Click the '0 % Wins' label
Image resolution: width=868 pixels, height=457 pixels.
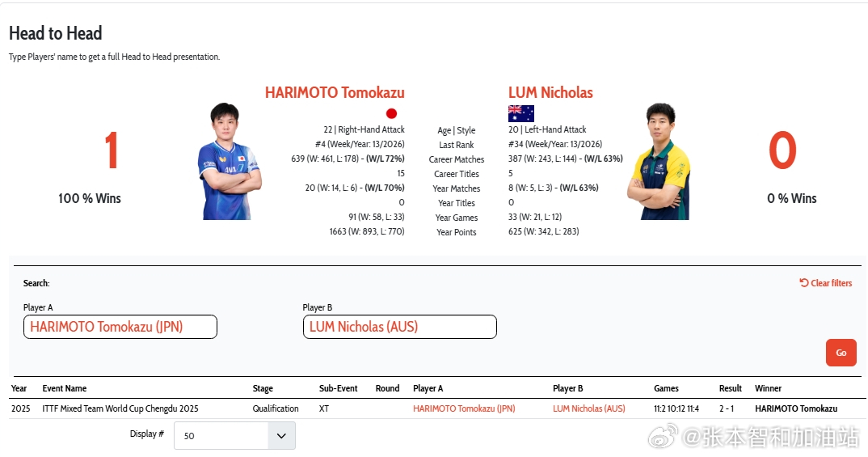point(791,198)
